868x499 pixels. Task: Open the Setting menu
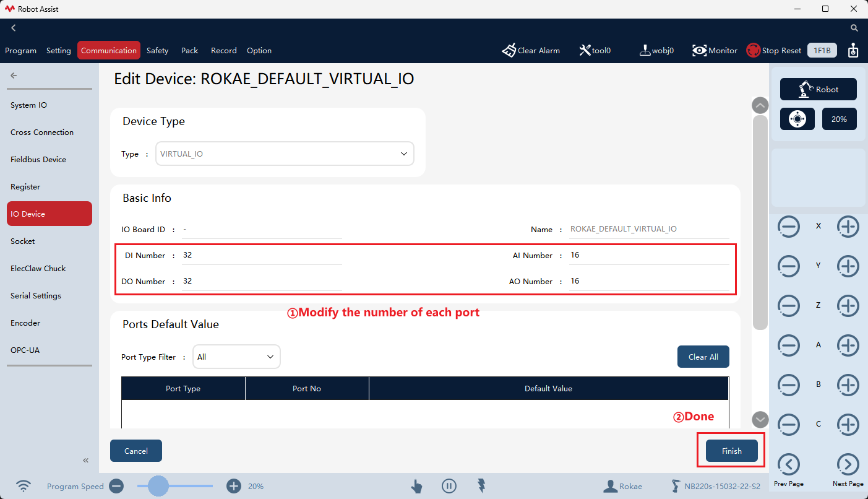click(59, 51)
